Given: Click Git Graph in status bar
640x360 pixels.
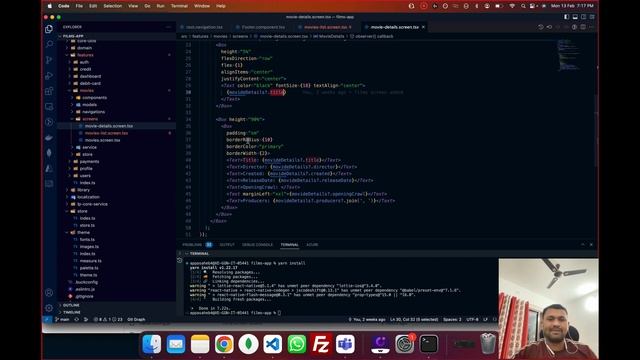Looking at the screenshot, I should pyautogui.click(x=136, y=320).
